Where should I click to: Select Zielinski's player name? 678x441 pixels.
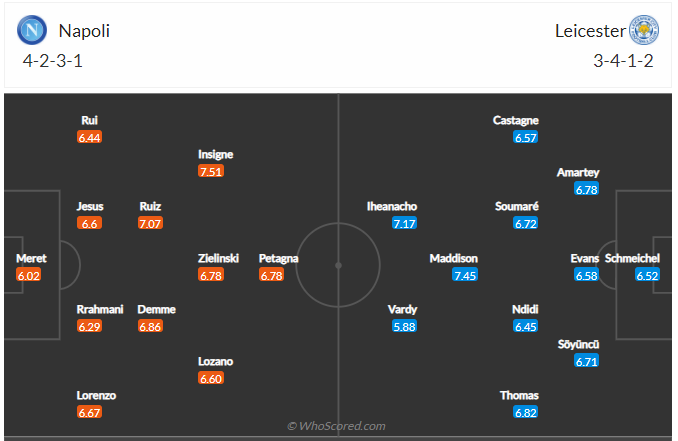pos(218,258)
